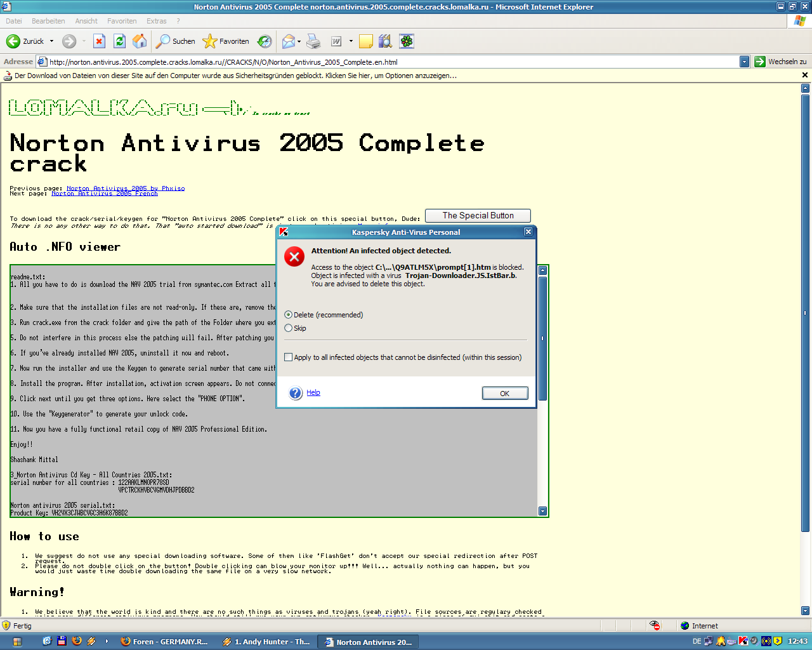The height and width of the screenshot is (650, 812).
Task: Open the Forward button history dropdown arrow
Action: tap(84, 42)
